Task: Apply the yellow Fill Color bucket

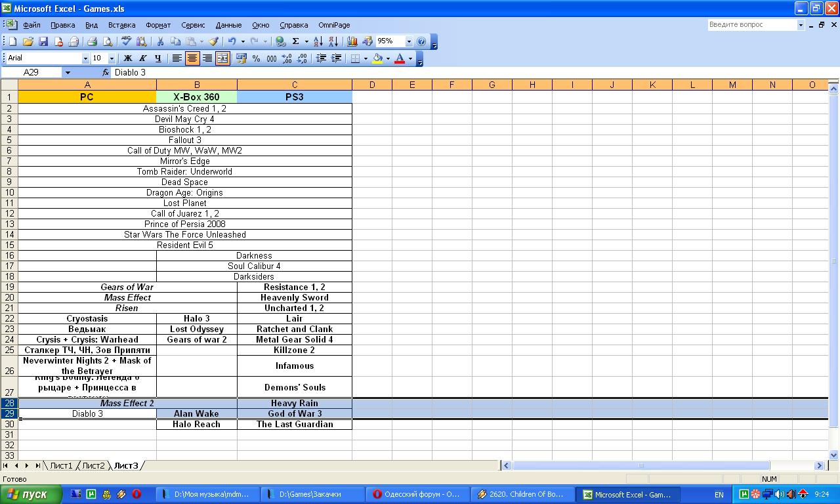Action: tap(377, 58)
